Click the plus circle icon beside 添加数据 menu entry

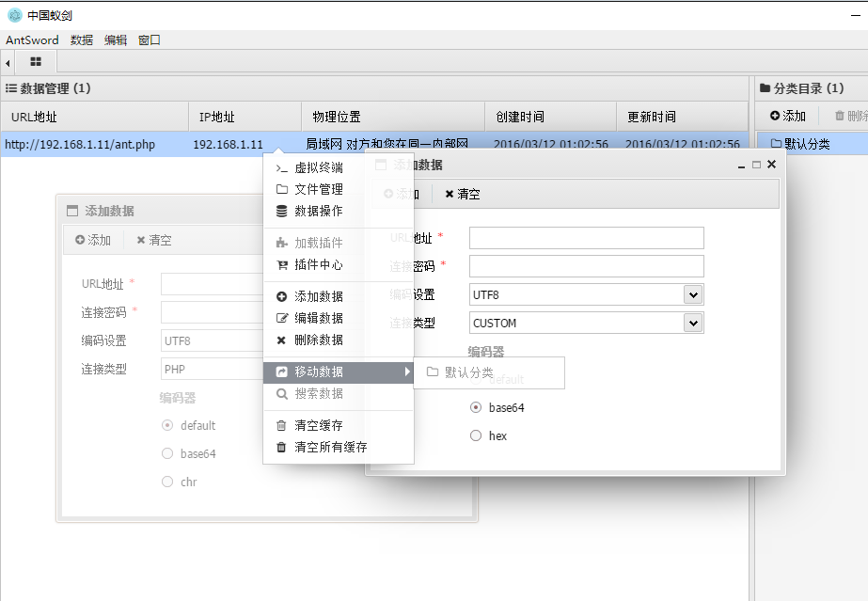(x=281, y=296)
